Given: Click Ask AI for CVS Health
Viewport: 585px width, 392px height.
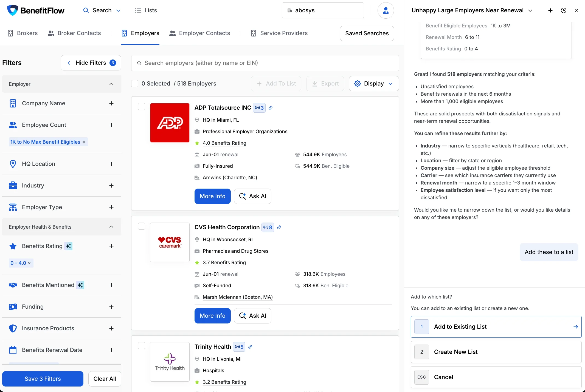Looking at the screenshot, I should tap(253, 316).
